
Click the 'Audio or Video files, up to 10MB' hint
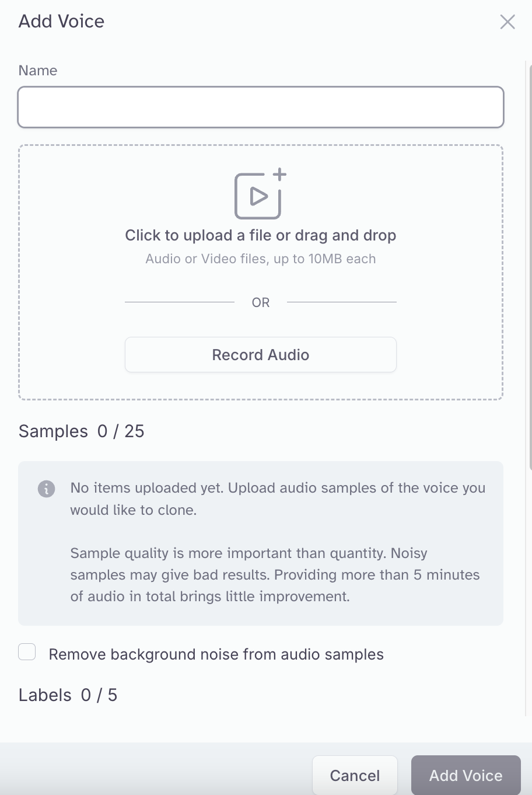(261, 259)
